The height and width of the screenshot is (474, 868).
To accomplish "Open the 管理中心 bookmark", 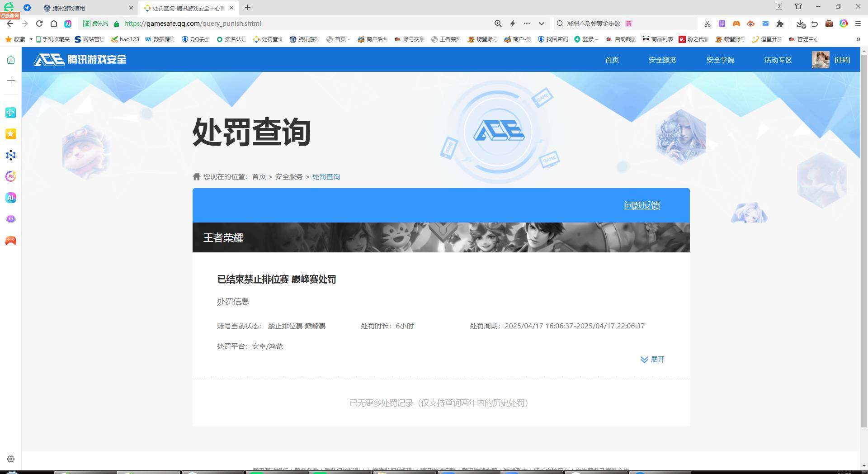I will tap(803, 39).
